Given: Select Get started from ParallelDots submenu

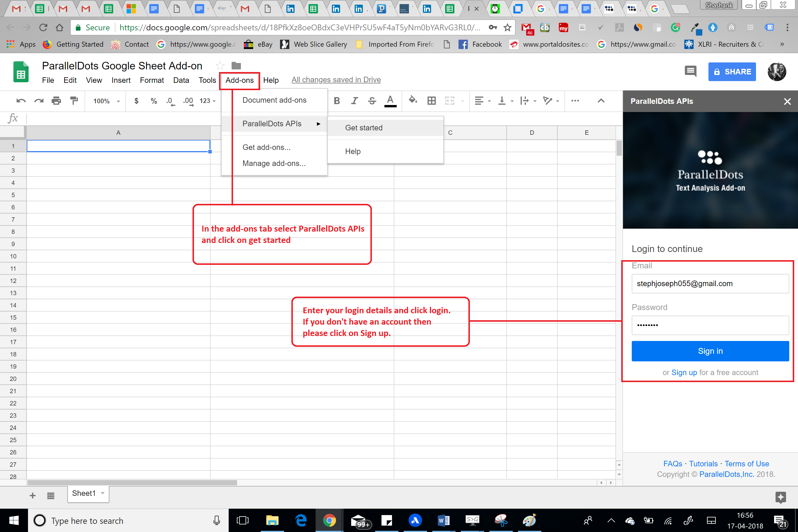Looking at the screenshot, I should pyautogui.click(x=363, y=127).
